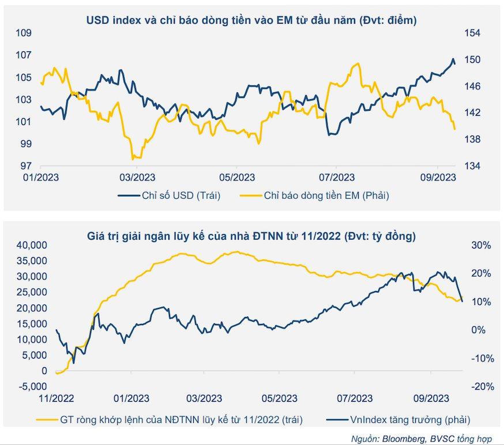Click the 30% value on the bottom right axis

click(481, 245)
